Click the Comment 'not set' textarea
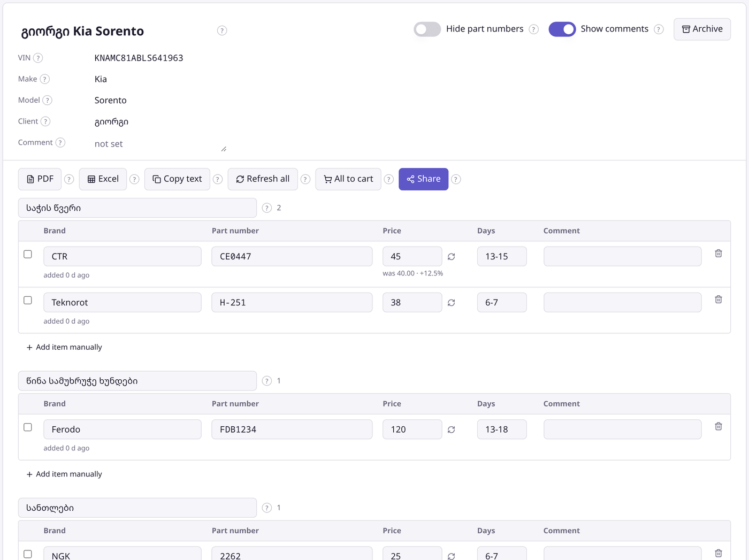The width and height of the screenshot is (749, 560). 160,144
